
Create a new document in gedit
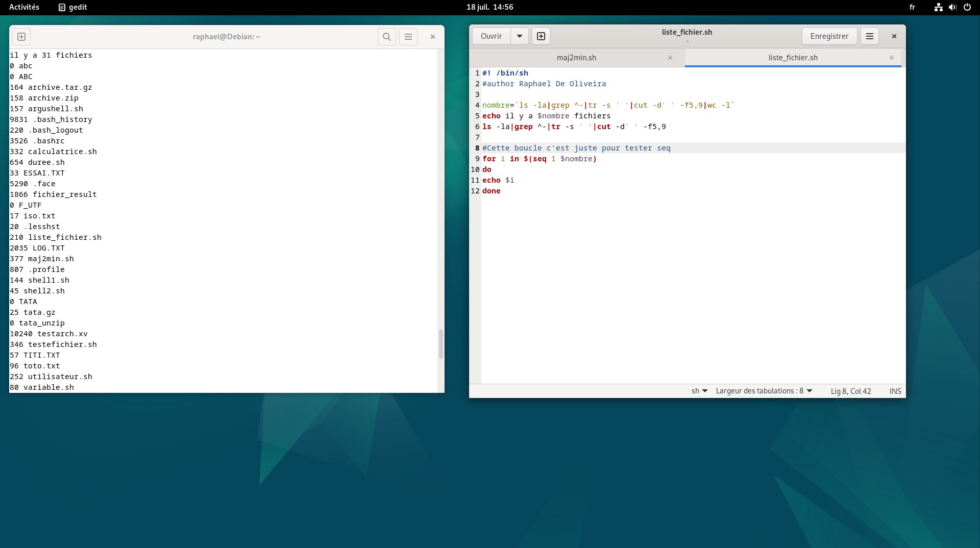click(x=541, y=36)
